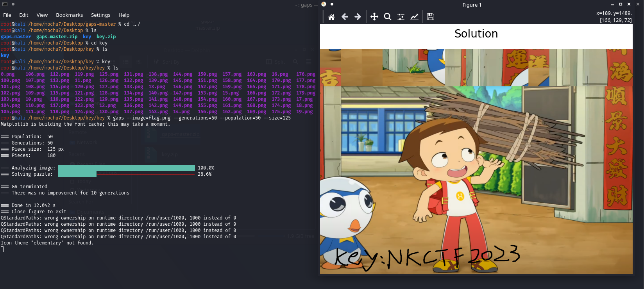This screenshot has width=644, height=289.
Task: Minimize the Figure 1 window
Action: (612, 4)
